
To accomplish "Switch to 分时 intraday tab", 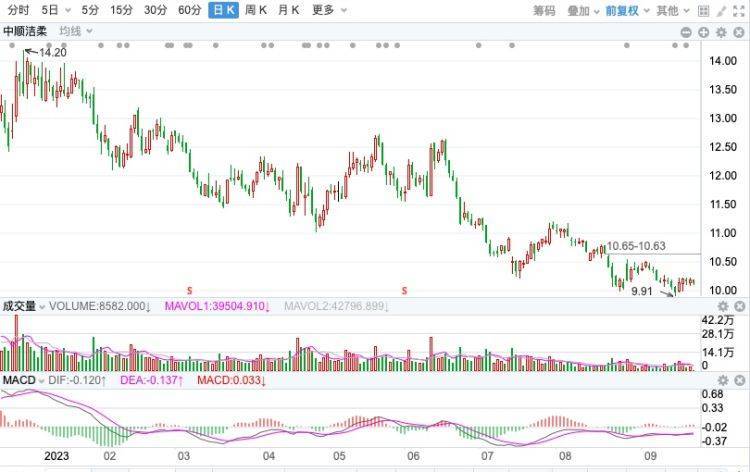I will [18, 11].
